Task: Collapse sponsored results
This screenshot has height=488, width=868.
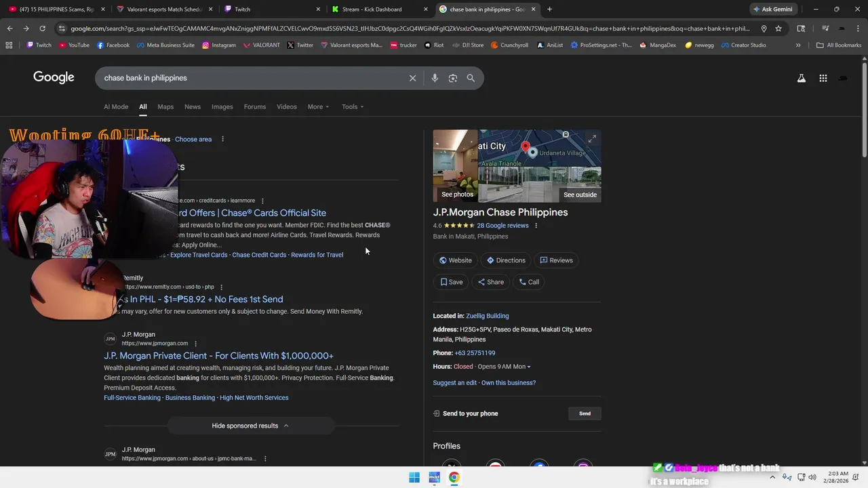Action: [x=250, y=426]
